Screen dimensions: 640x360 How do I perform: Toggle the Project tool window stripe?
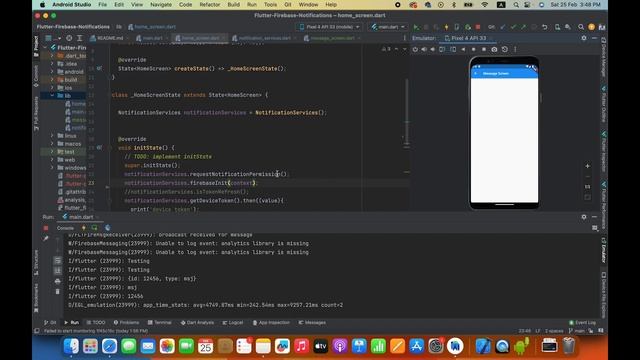[36, 46]
